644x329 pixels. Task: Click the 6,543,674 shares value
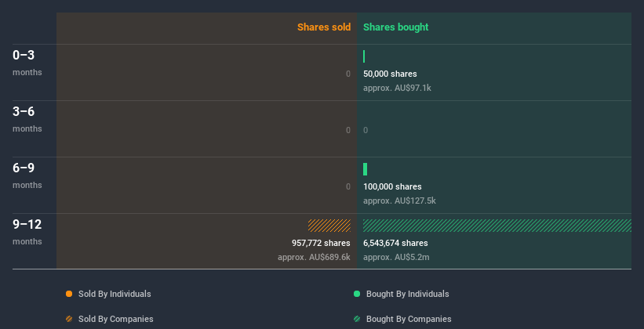395,243
